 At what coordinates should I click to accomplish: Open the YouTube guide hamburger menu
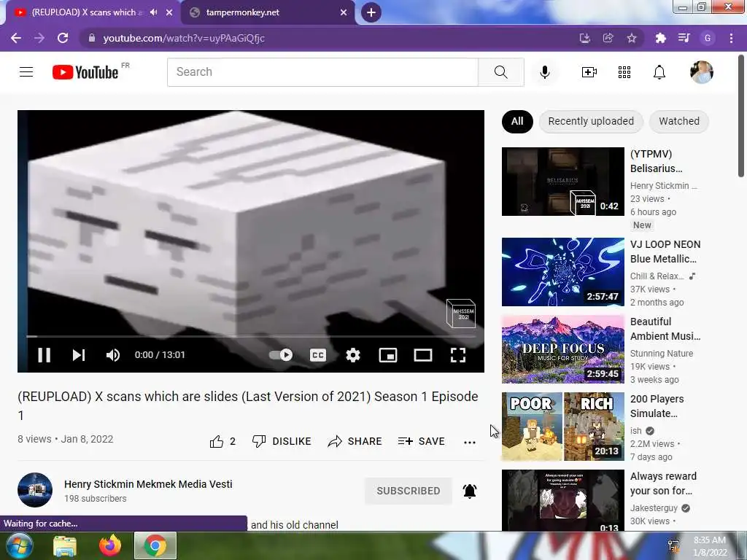point(26,72)
